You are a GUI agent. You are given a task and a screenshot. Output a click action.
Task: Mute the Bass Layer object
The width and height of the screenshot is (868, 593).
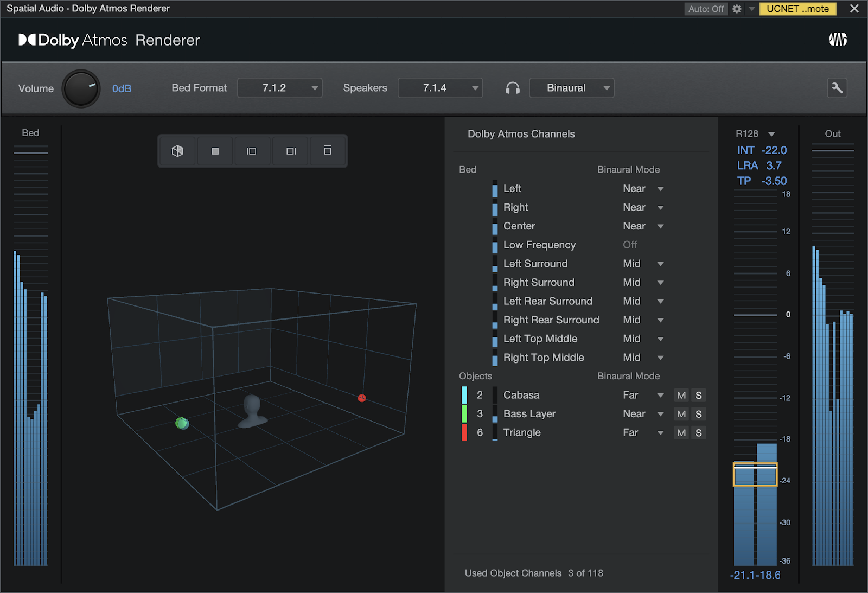point(681,414)
